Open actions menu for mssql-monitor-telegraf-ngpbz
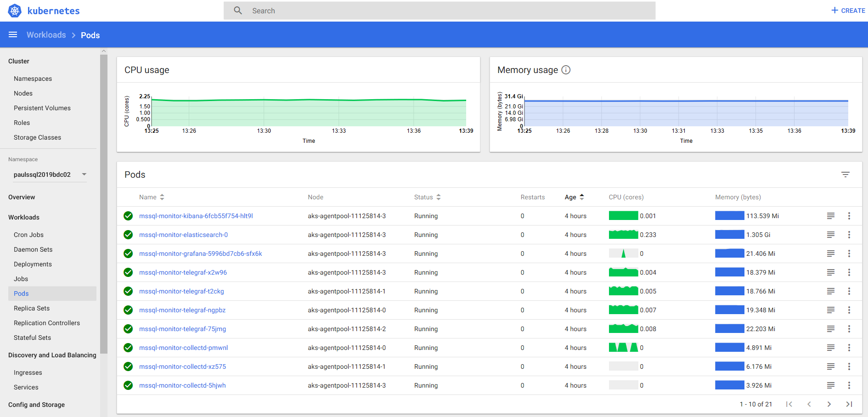 click(849, 310)
